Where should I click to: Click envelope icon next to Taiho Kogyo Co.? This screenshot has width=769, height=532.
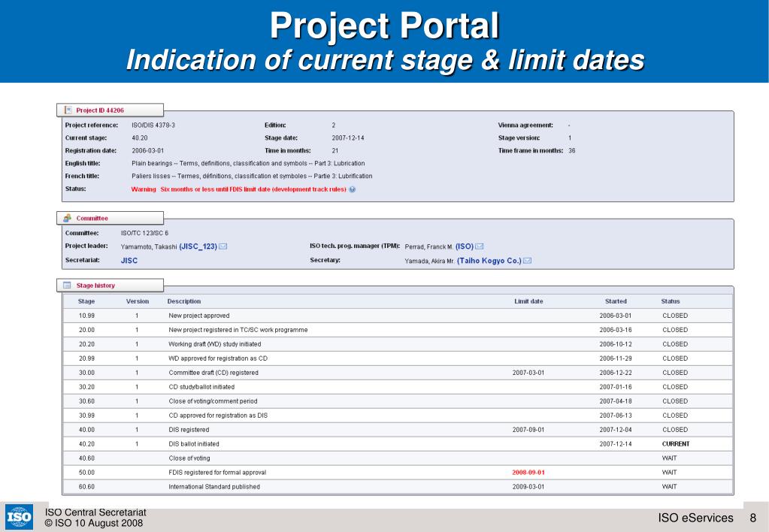tap(527, 261)
